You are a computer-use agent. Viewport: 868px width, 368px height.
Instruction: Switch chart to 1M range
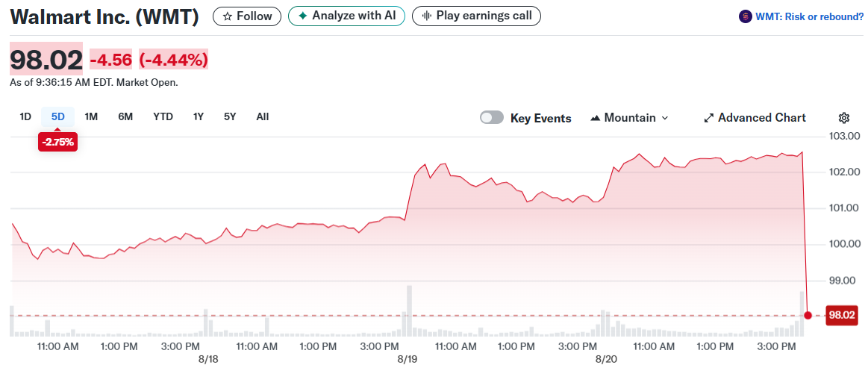click(91, 116)
